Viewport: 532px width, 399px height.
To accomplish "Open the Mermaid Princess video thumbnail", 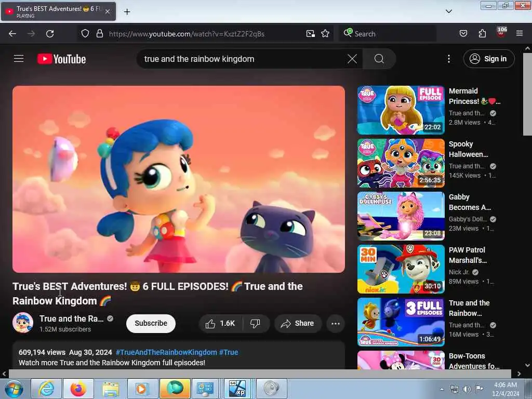I will coord(401,110).
